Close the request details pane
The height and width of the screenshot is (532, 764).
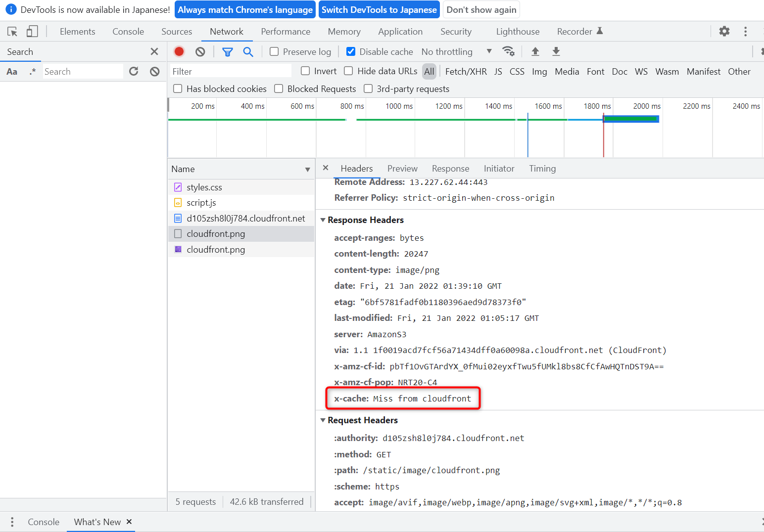click(x=326, y=168)
